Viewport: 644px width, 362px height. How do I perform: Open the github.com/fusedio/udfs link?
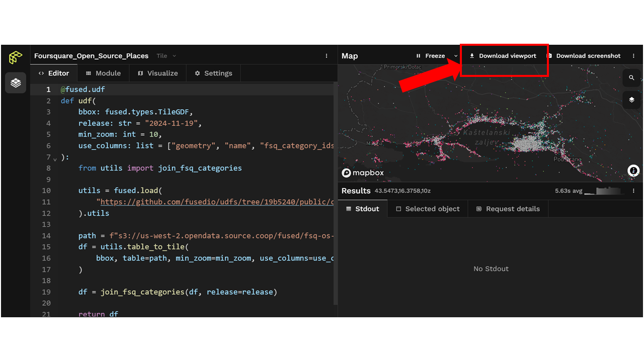(x=217, y=202)
